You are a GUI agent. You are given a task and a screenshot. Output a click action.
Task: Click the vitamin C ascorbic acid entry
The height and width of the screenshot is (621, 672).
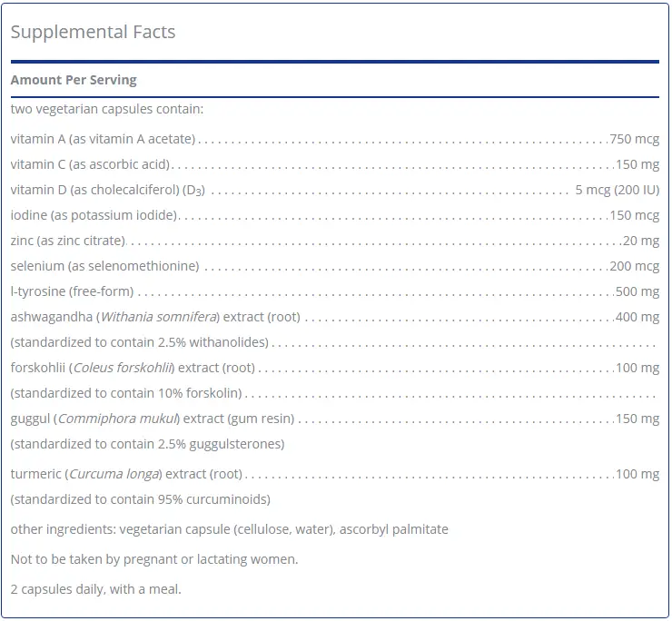[x=335, y=164]
